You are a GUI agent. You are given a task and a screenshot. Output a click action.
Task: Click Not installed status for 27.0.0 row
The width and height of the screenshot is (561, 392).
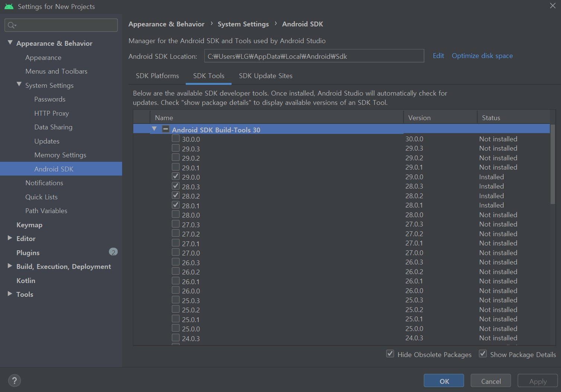point(498,253)
